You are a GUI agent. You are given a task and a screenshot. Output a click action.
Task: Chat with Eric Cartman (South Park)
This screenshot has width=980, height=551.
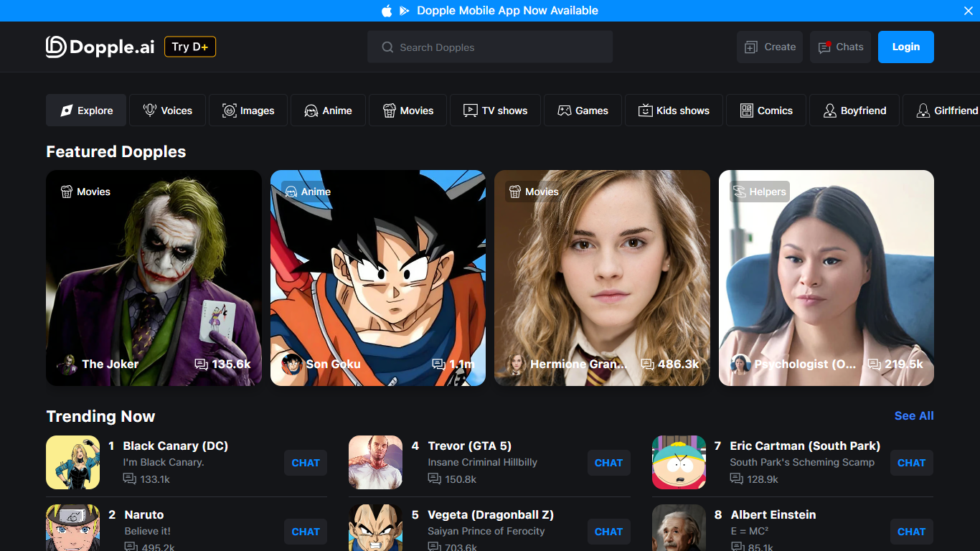912,463
